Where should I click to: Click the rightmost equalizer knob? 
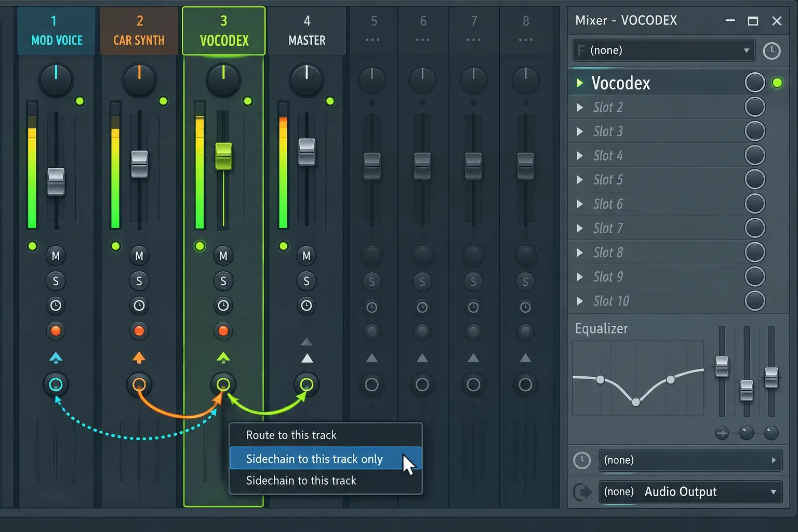pos(772,433)
